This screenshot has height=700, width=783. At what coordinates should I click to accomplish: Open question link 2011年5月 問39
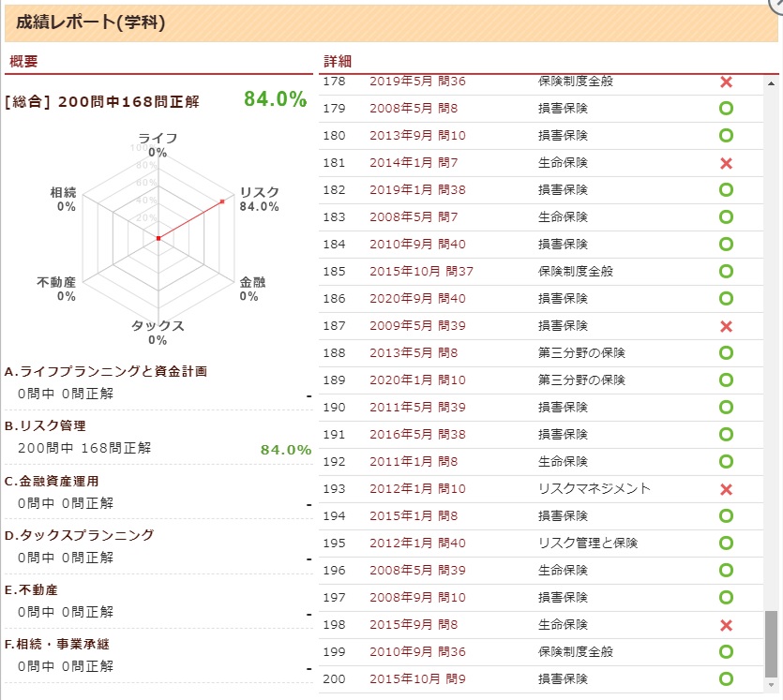tap(417, 408)
